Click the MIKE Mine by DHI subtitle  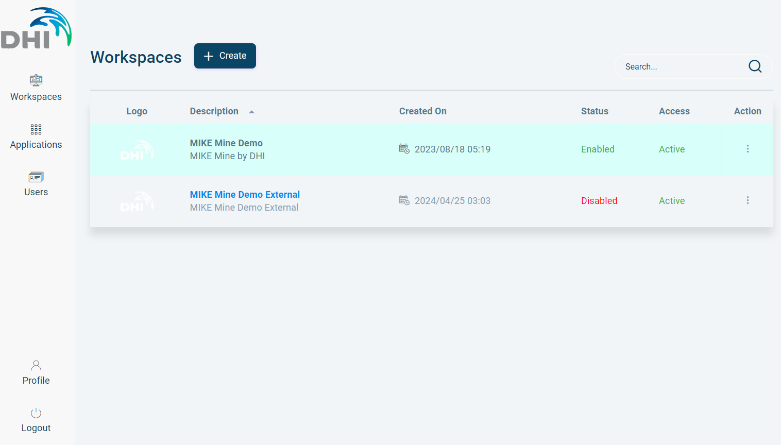coord(227,156)
